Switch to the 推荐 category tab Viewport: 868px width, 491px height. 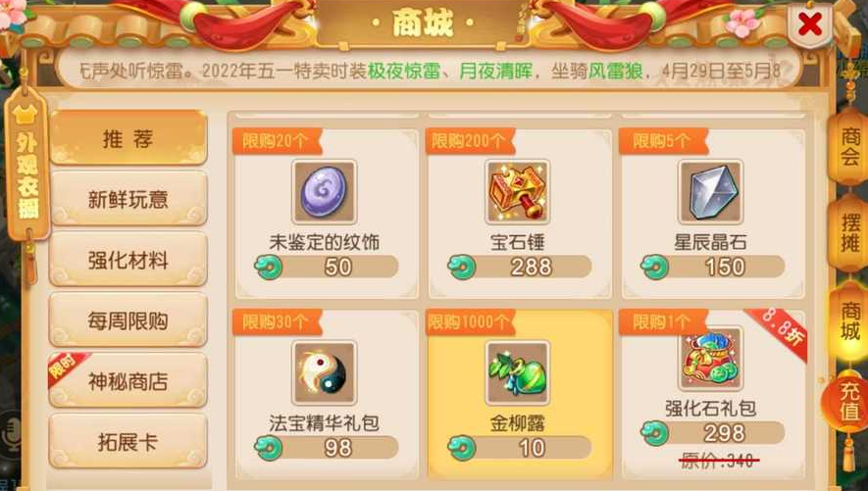tap(128, 138)
